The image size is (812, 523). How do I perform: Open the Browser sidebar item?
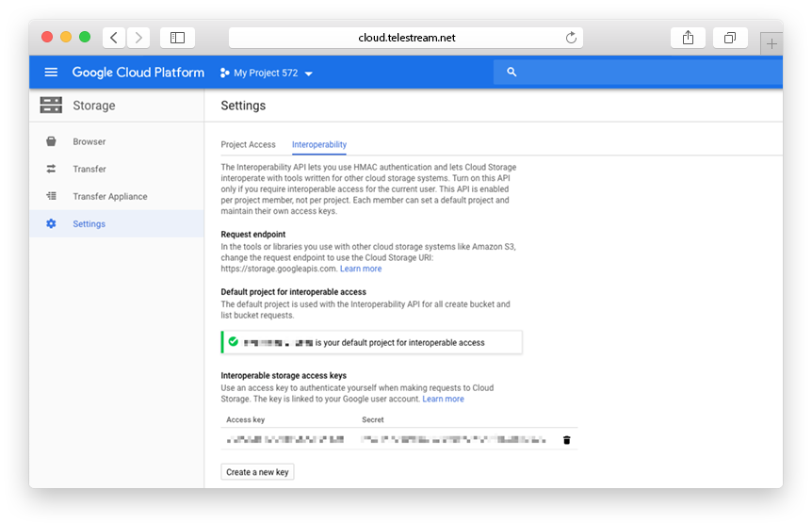[117, 141]
